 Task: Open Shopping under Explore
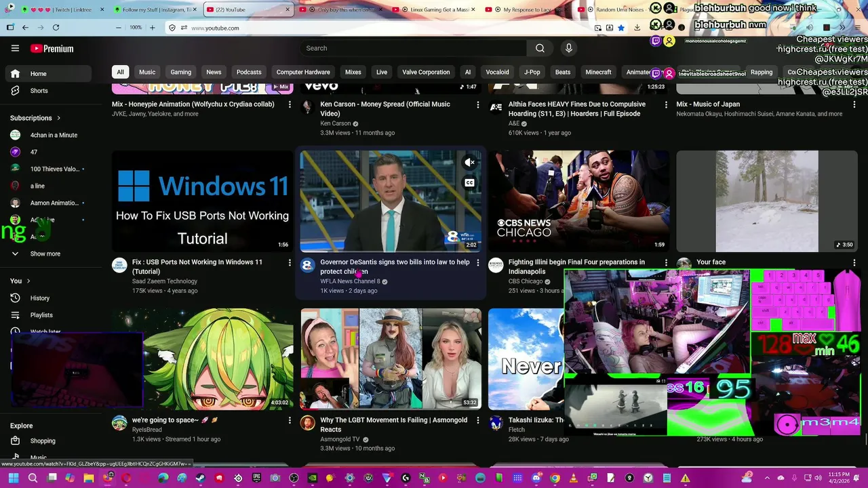pos(47,441)
